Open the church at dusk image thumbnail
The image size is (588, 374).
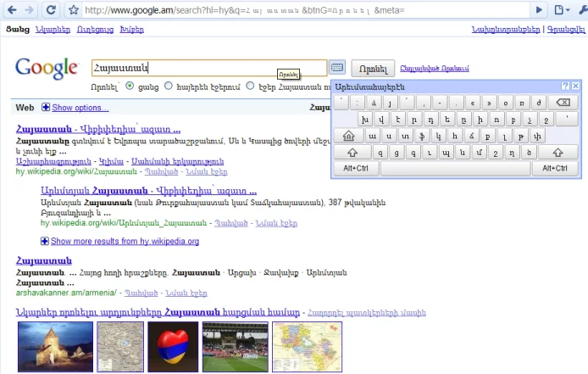point(56,347)
